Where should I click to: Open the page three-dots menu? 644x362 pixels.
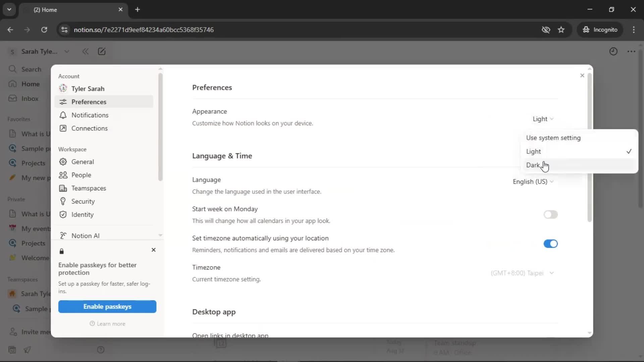click(631, 51)
